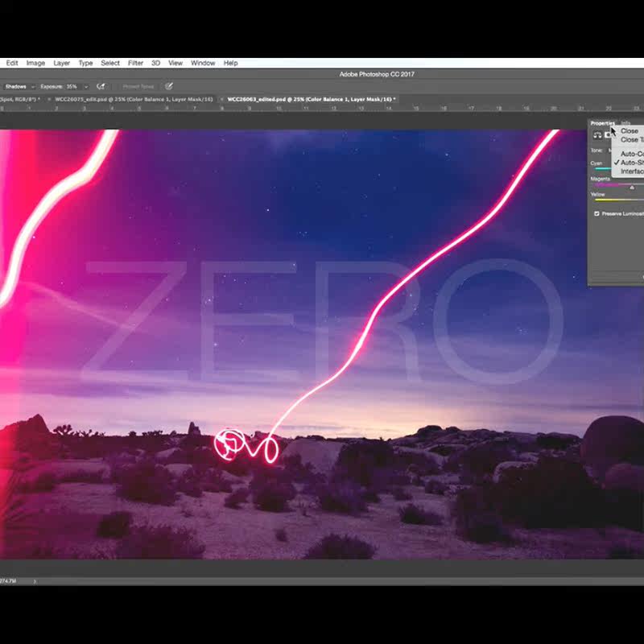Screen dimensions: 644x644
Task: Switch to the Info panel tab
Action: pos(625,123)
